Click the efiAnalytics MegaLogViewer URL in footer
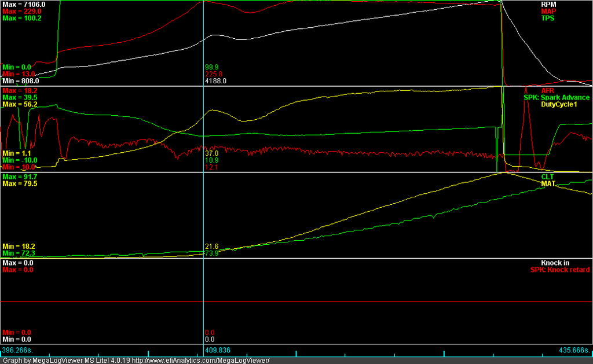This screenshot has width=593, height=364. pos(200,361)
